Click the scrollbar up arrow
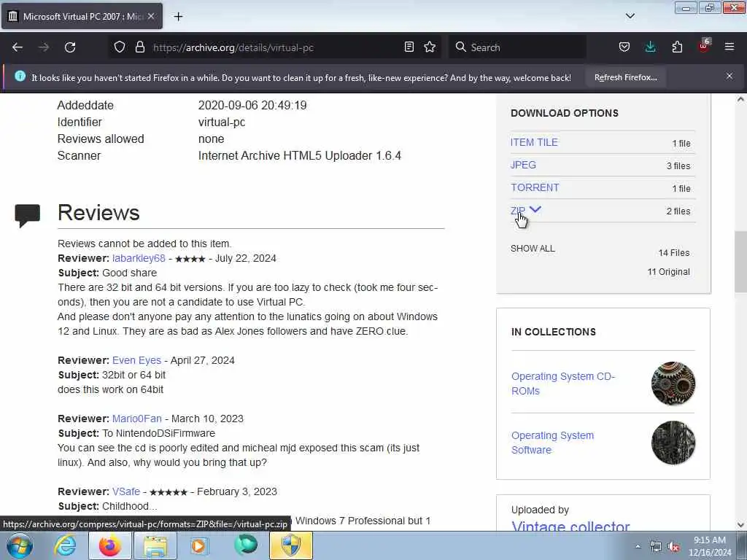This screenshot has width=747, height=560. (740, 99)
